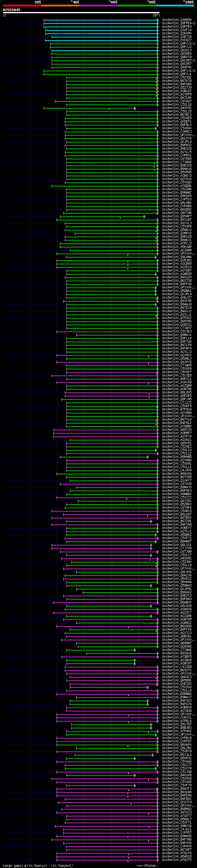This screenshot has width=197, height=868.
Task: Select the UniRef100_Q9FXJ2-2 label
Action: click(x=179, y=43)
